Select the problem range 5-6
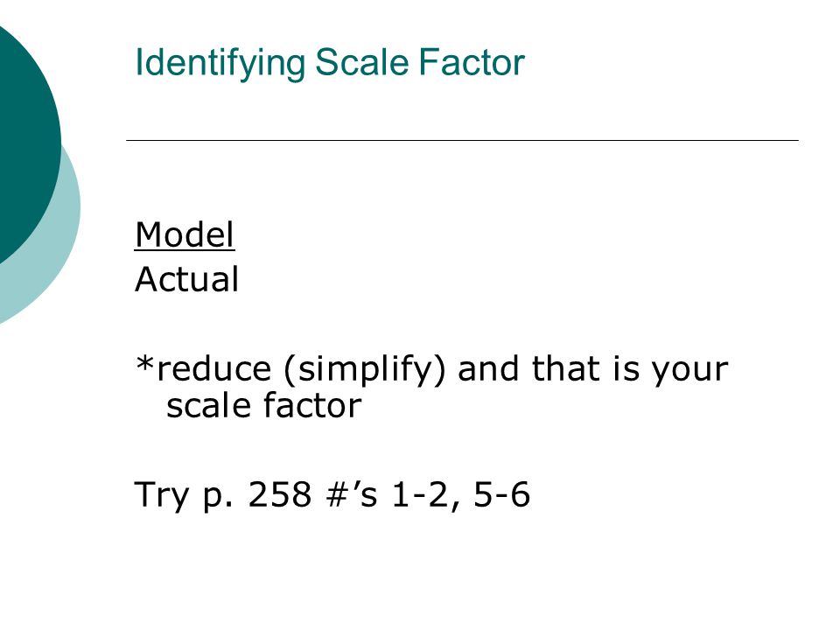Image resolution: width=840 pixels, height=630 pixels. pyautogui.click(x=502, y=493)
